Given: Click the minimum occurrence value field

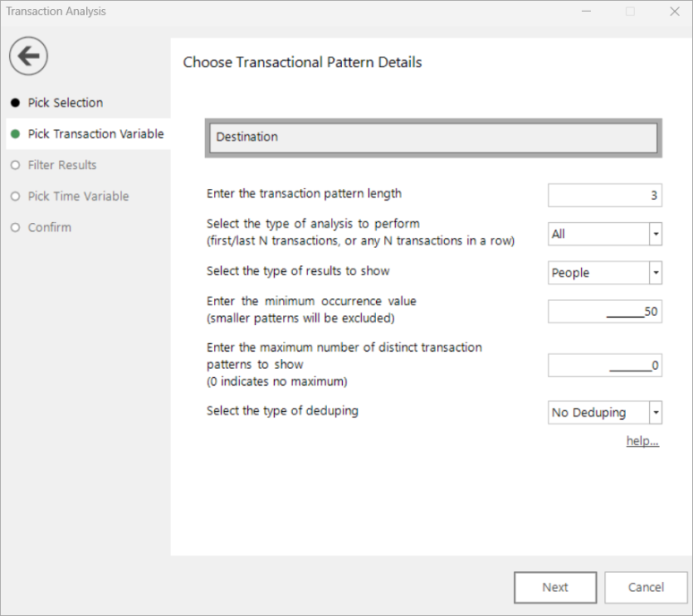Looking at the screenshot, I should [604, 312].
